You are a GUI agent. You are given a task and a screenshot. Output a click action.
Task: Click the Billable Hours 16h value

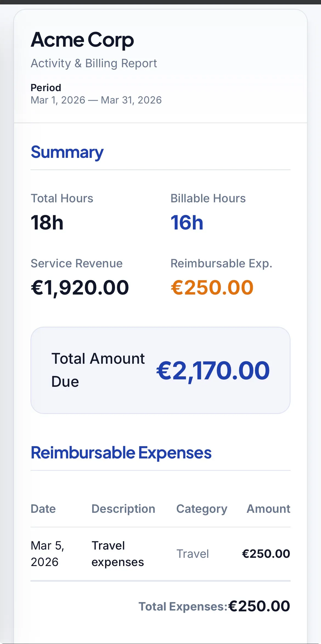pos(187,223)
